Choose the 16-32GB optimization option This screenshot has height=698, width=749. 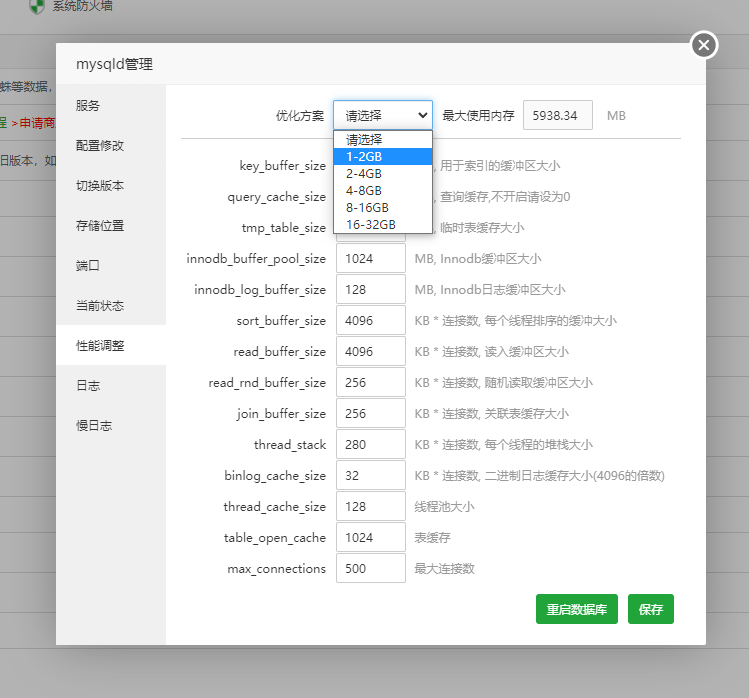383,225
